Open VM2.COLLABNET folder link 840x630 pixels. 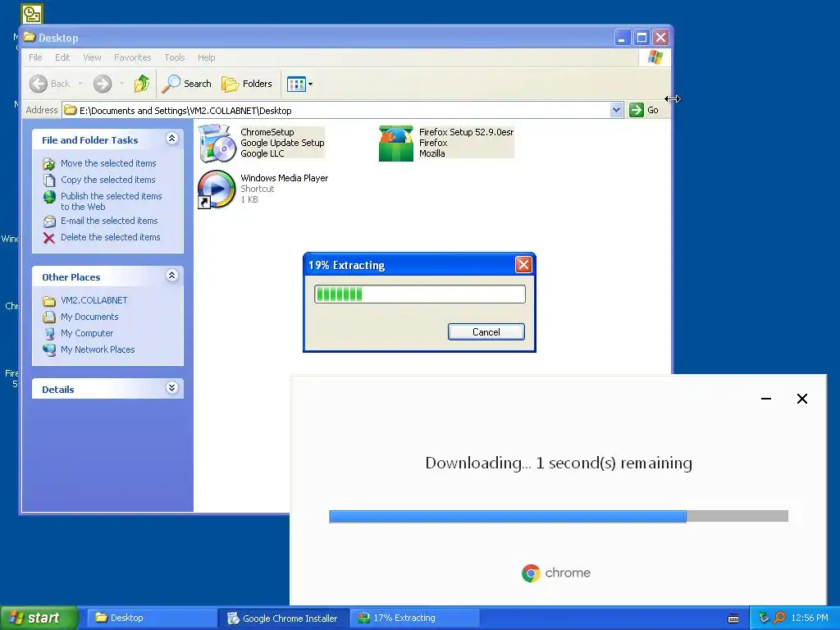94,300
